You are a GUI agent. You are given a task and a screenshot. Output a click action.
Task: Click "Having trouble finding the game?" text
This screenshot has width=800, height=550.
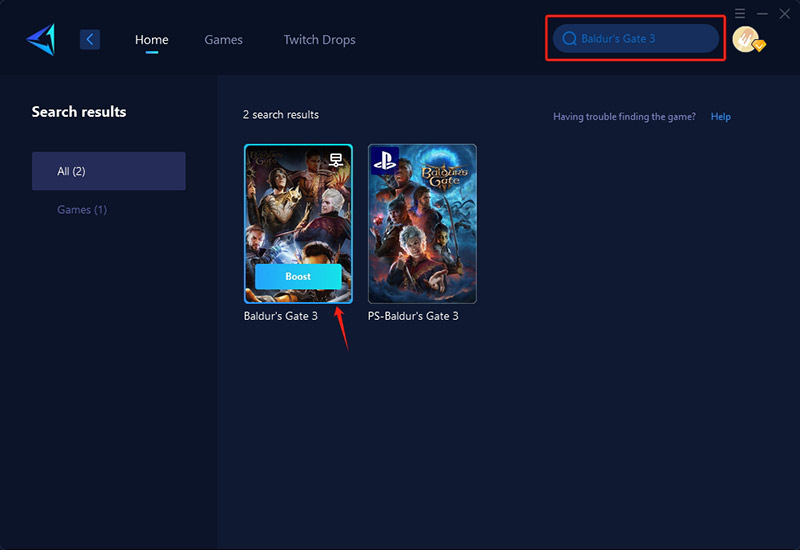coord(624,117)
